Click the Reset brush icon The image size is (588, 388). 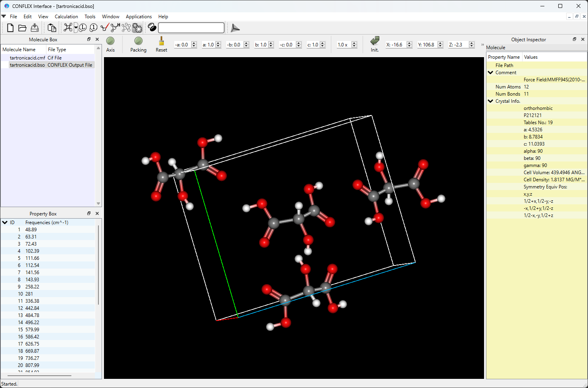161,41
